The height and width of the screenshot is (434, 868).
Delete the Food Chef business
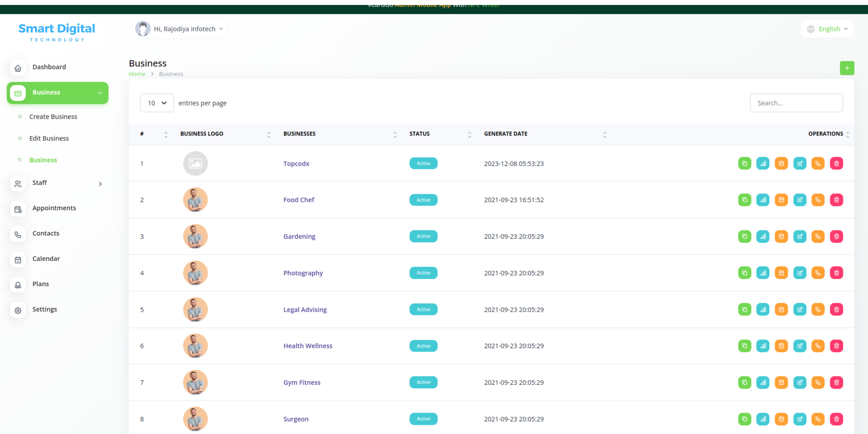click(x=836, y=200)
